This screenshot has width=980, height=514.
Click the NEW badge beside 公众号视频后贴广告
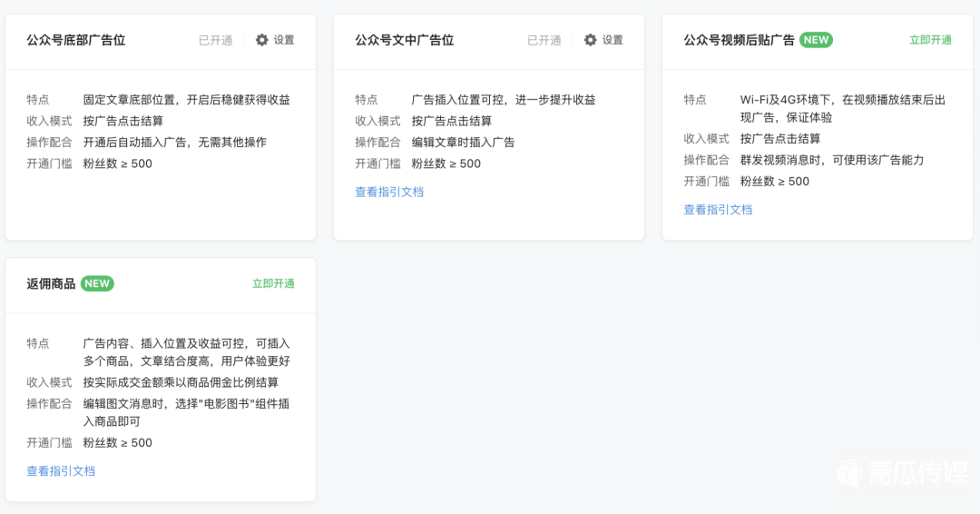tap(817, 40)
